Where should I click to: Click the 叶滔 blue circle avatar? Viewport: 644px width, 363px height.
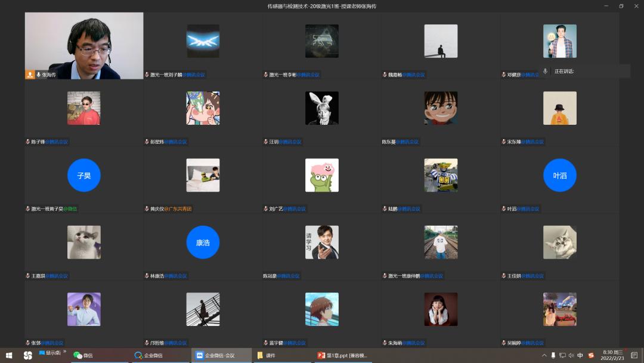[559, 176]
